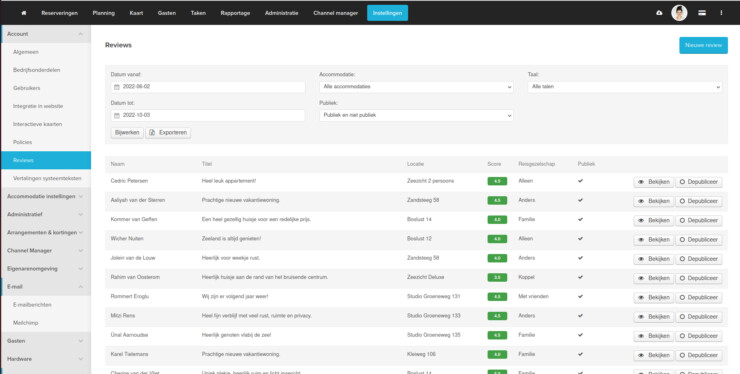Image resolution: width=740 pixels, height=374 pixels.
Task: Depubliceer Kommer van Geffen's review
Action: tap(698, 221)
